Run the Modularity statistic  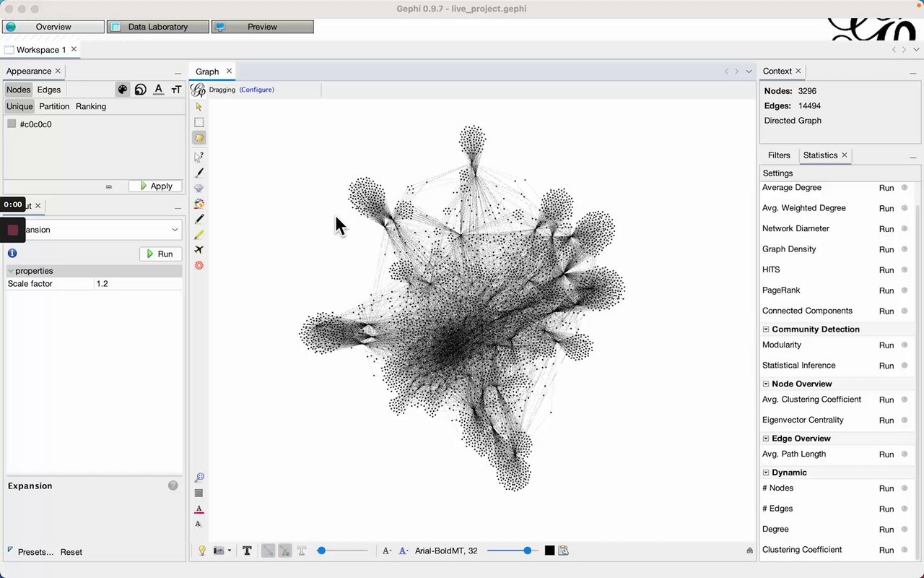(886, 345)
